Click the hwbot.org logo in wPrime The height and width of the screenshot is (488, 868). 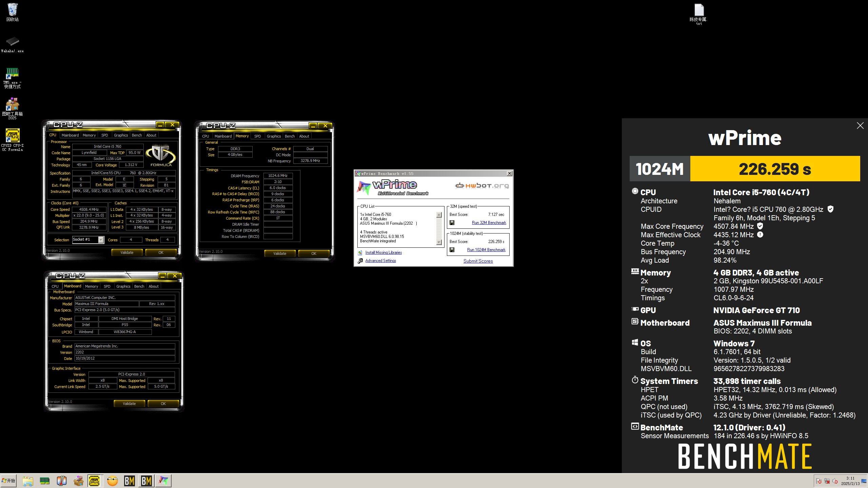tap(481, 185)
